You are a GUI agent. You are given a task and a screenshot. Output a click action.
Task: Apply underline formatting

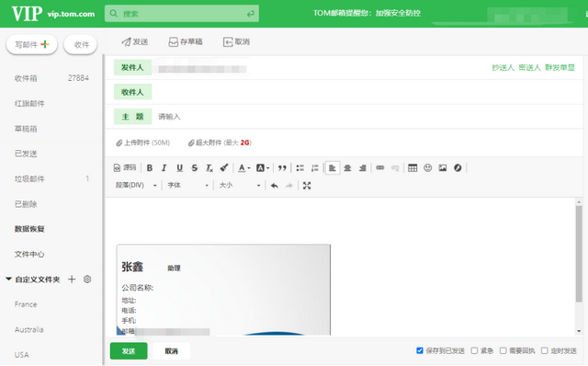coord(180,167)
